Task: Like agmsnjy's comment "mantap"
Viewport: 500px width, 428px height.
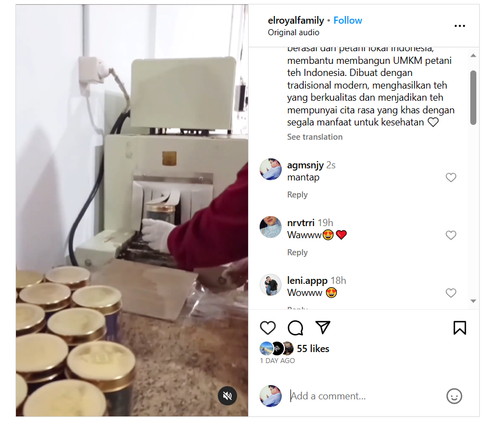Action: [451, 177]
